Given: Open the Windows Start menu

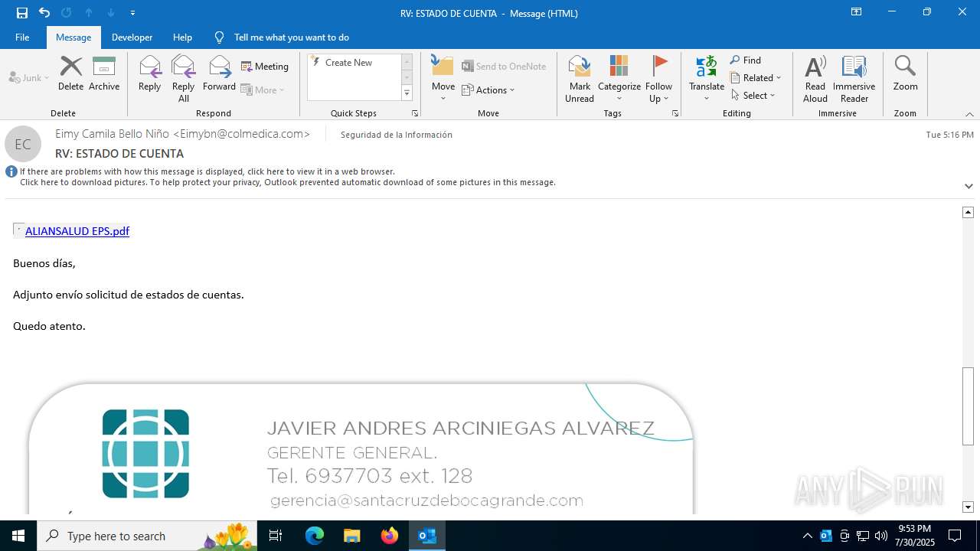Looking at the screenshot, I should [18, 536].
